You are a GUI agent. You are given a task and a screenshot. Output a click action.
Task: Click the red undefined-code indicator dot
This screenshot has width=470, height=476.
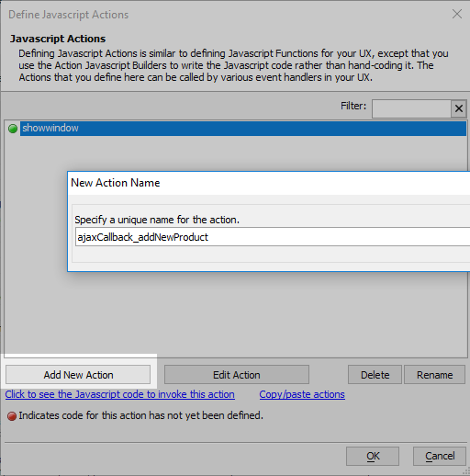pyautogui.click(x=12, y=416)
